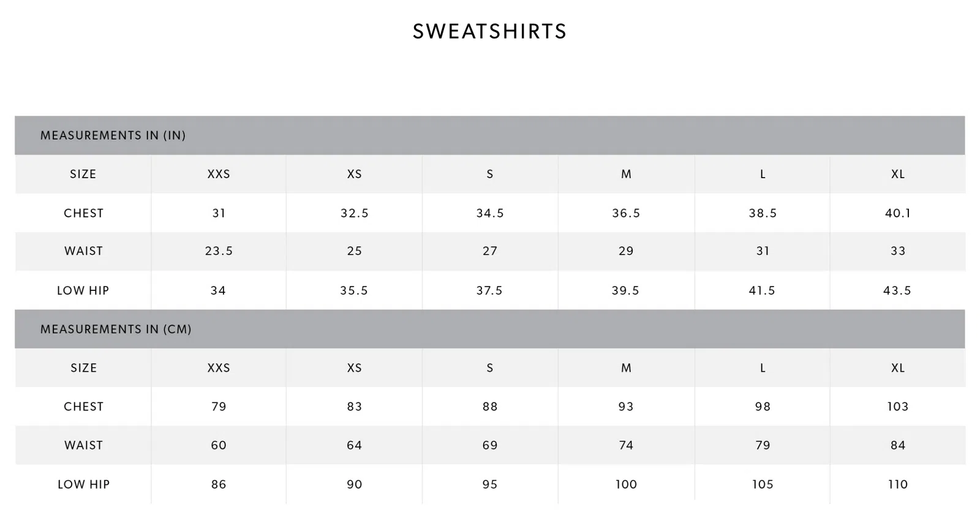Select the M size header in inches table
Image resolution: width=980 pixels, height=512 pixels.
click(626, 175)
